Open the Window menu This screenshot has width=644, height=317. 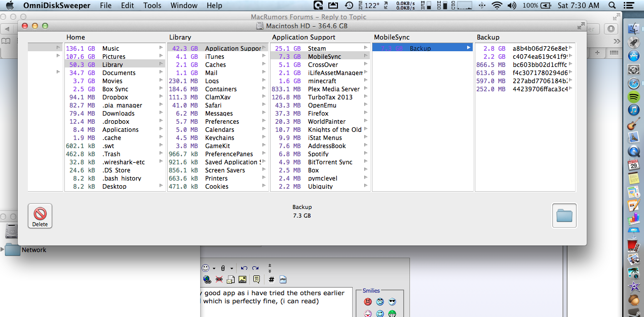pyautogui.click(x=184, y=6)
